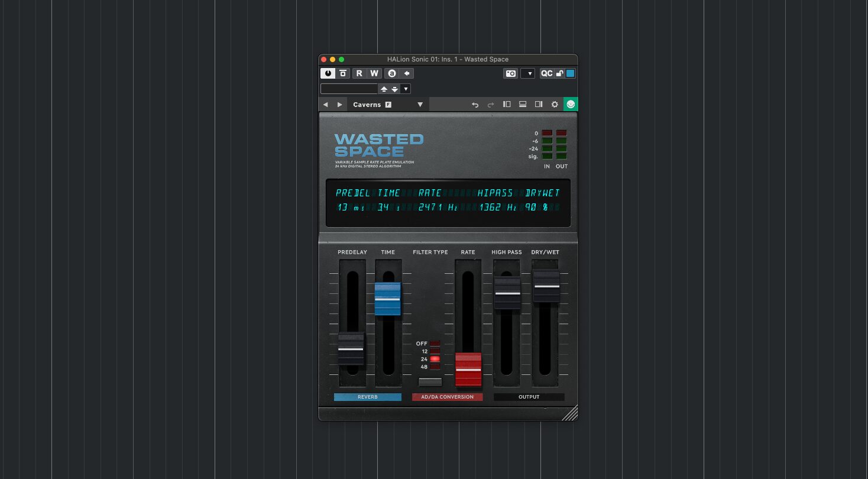Open plug-in settings gear
This screenshot has height=479, width=868.
(555, 105)
